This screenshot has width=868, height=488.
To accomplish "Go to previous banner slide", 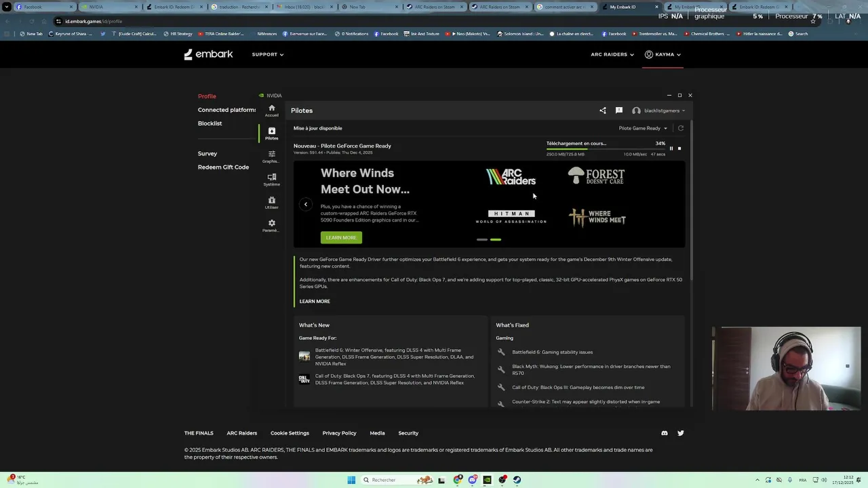I will click(306, 204).
